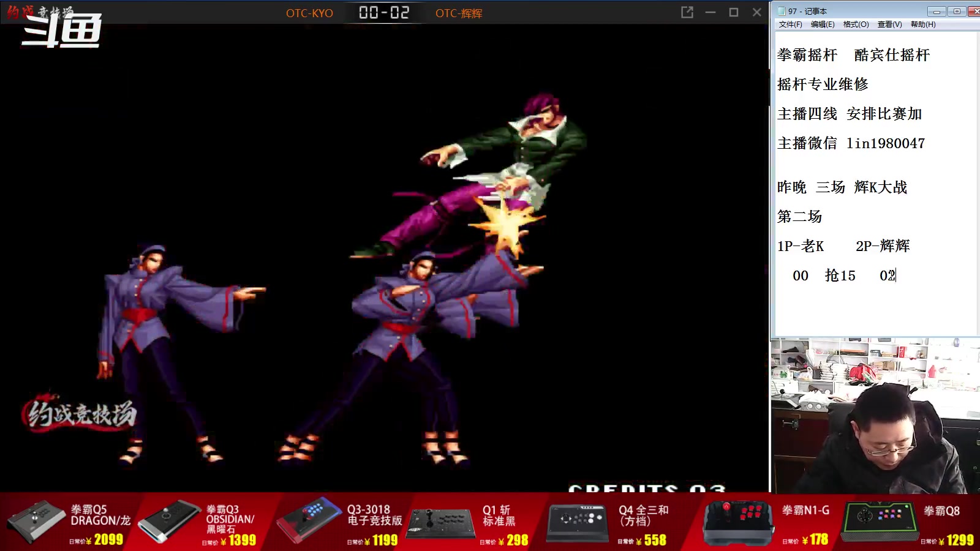980x551 pixels.
Task: Click the OTC-辉辉 player name
Action: (459, 13)
